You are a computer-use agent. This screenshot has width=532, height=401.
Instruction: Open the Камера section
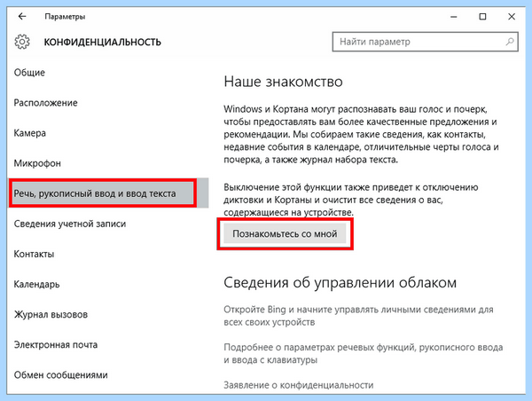click(x=30, y=133)
